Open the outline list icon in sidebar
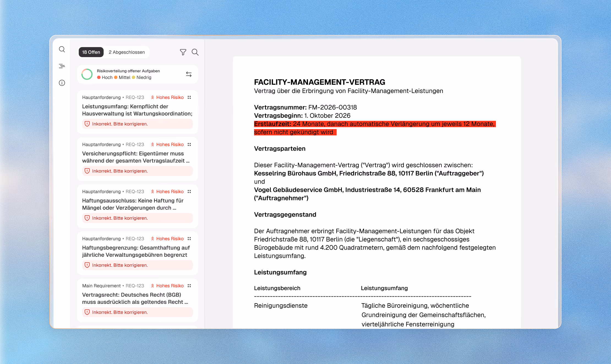 point(62,66)
